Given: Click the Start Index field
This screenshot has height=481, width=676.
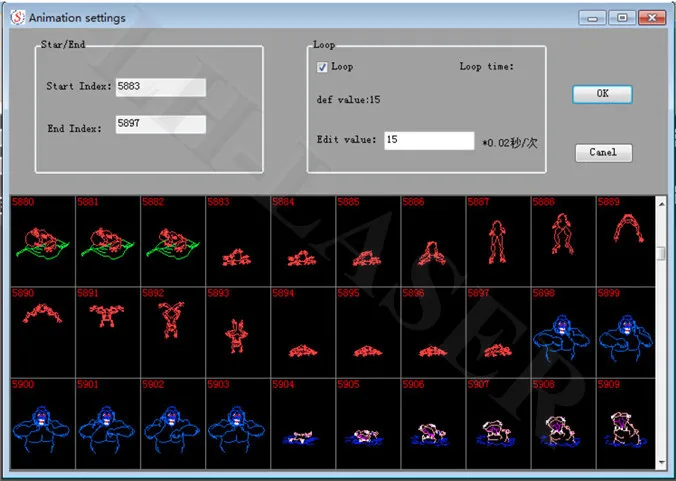Looking at the screenshot, I should (160, 87).
